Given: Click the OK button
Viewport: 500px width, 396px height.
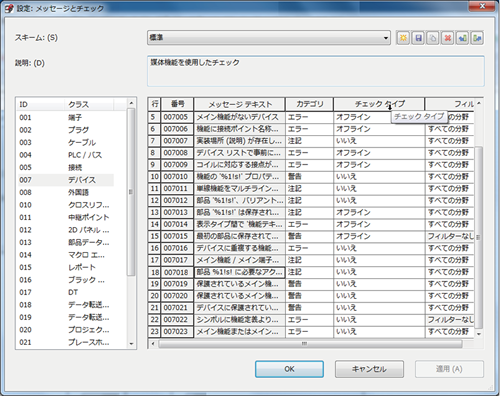Looking at the screenshot, I should click(289, 369).
